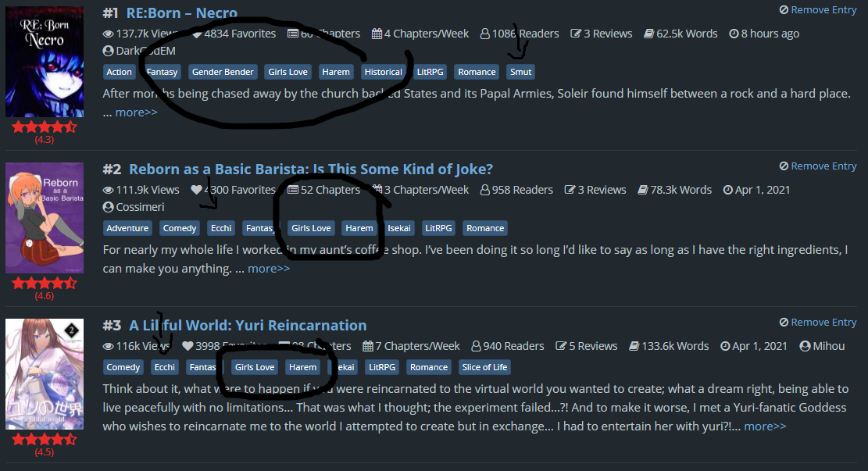868x471 pixels.
Task: Show full Yuri Reincarnation synopsis via more>>
Action: 765,426
